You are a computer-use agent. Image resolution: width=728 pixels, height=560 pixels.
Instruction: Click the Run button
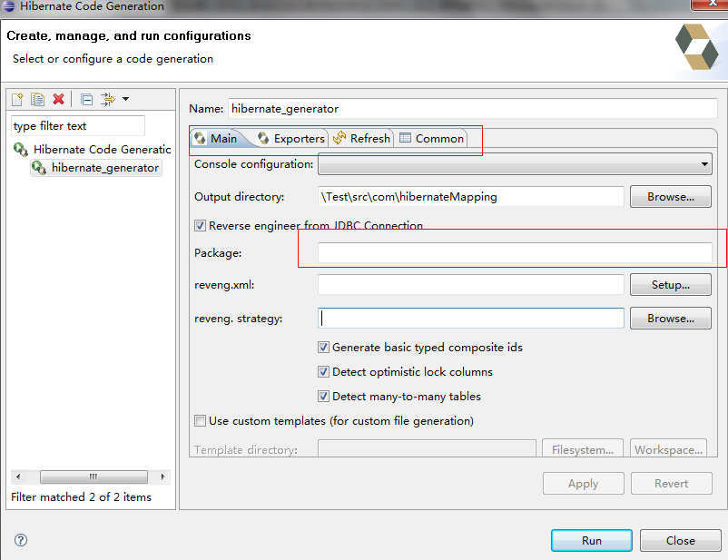592,541
